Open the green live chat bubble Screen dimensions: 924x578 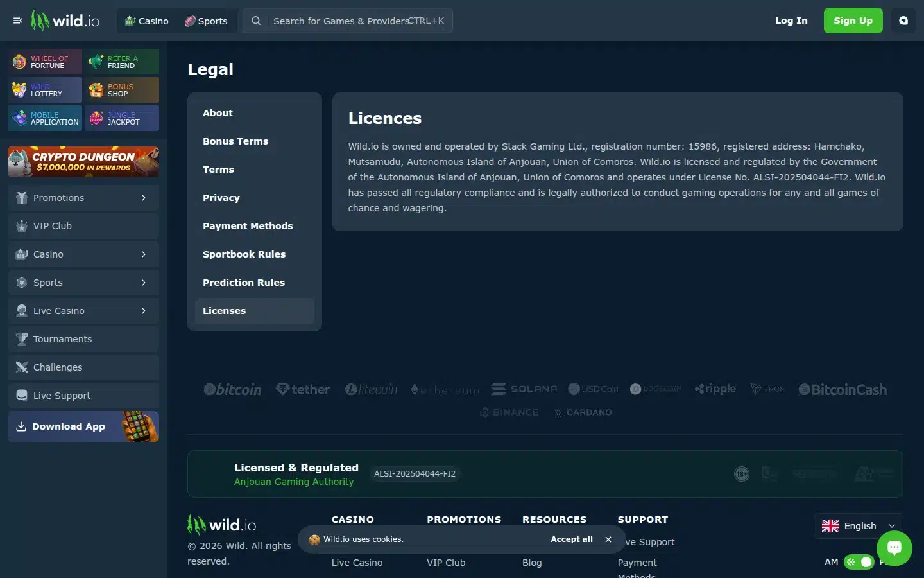tap(894, 548)
